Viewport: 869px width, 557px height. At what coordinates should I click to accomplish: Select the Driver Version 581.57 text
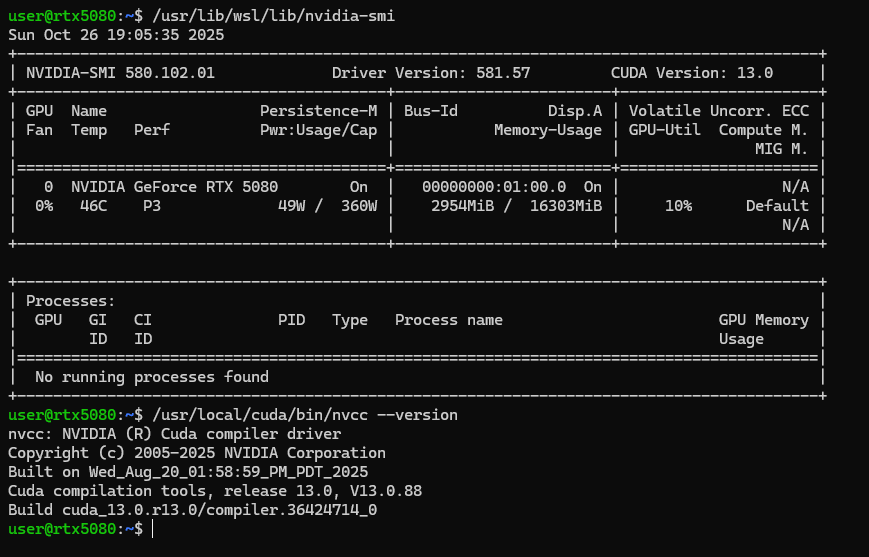[x=430, y=73]
